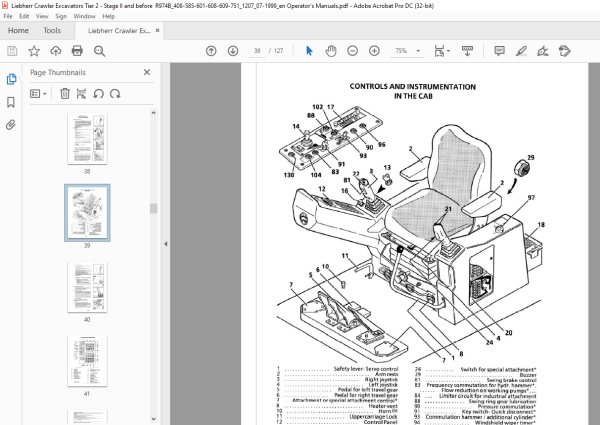
Task: Zoom out with the minus circle
Action: pyautogui.click(x=352, y=51)
